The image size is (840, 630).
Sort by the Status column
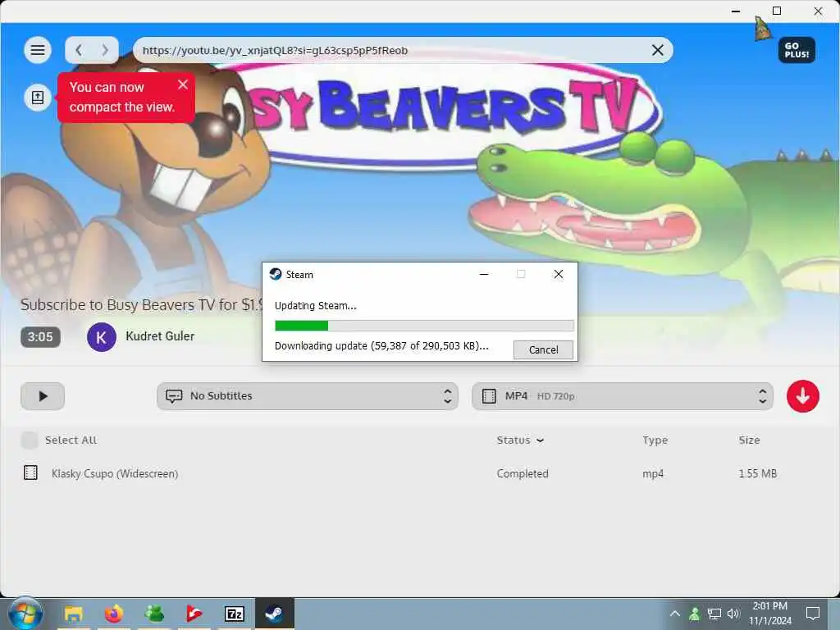[519, 441]
